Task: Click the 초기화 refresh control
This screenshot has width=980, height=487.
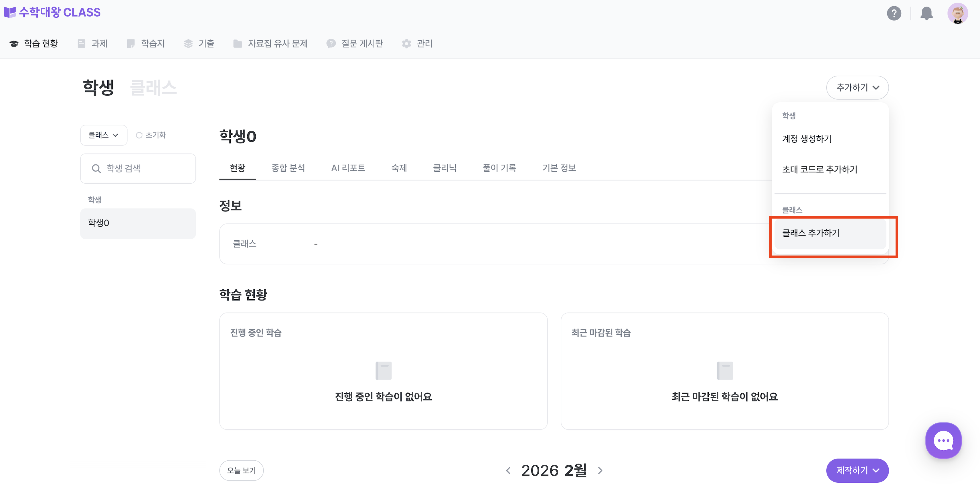Action: tap(151, 135)
